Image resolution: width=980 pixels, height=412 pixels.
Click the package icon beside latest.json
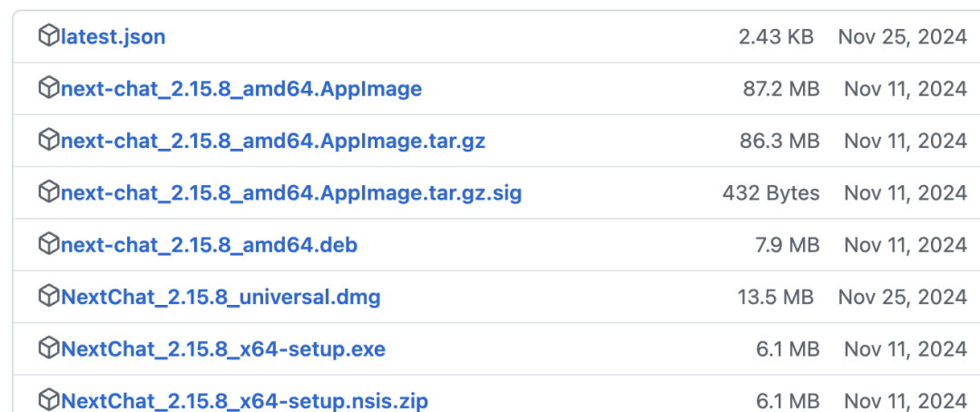48,36
